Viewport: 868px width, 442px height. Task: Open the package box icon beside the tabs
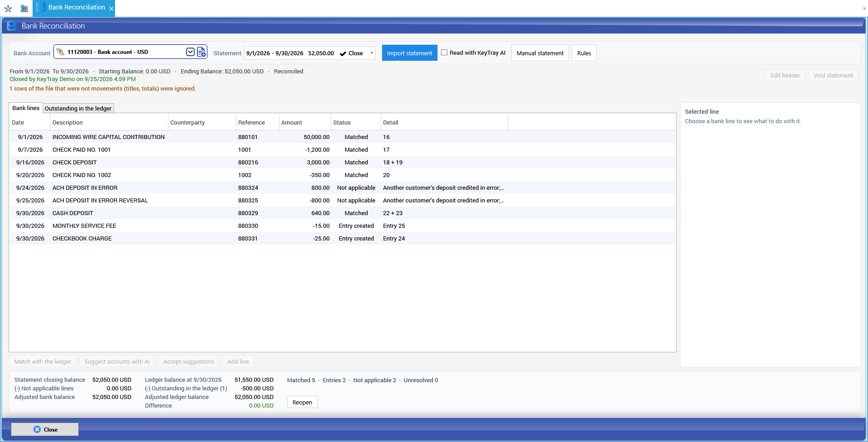[24, 8]
